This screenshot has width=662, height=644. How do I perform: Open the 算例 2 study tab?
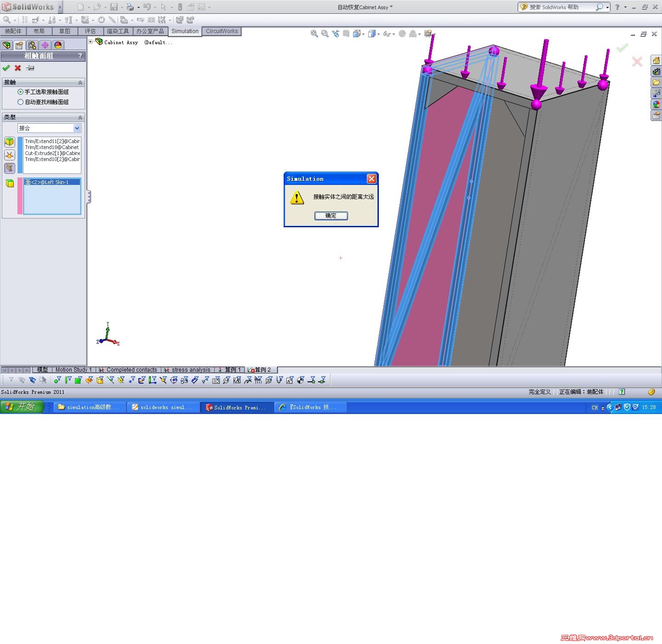(260, 370)
